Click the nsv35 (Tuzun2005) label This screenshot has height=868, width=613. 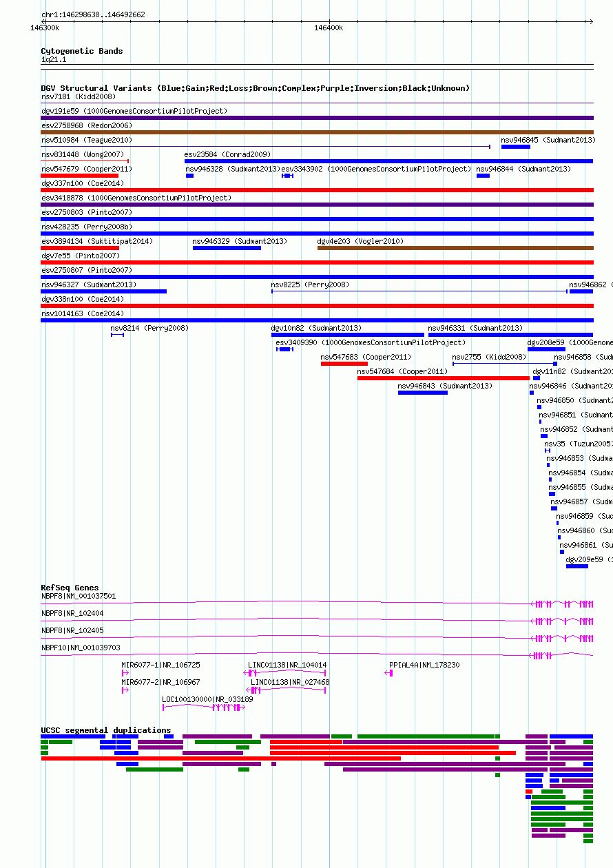[579, 444]
